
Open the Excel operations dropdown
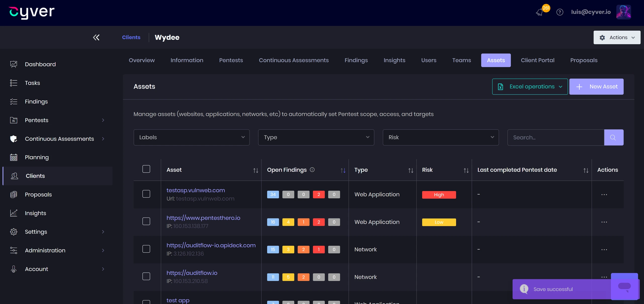(x=530, y=87)
